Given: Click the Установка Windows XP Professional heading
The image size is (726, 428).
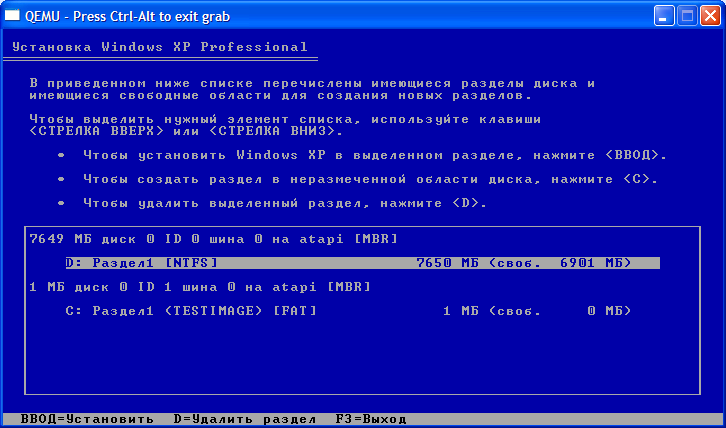Looking at the screenshot, I should [158, 47].
